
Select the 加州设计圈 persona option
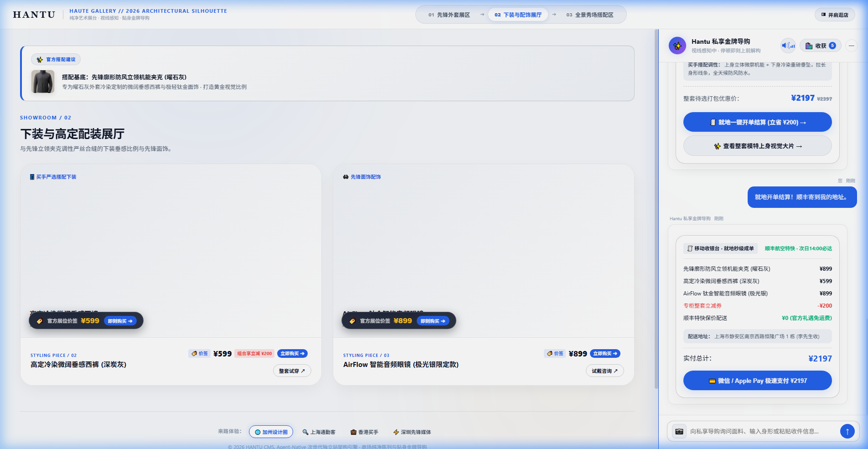271,432
